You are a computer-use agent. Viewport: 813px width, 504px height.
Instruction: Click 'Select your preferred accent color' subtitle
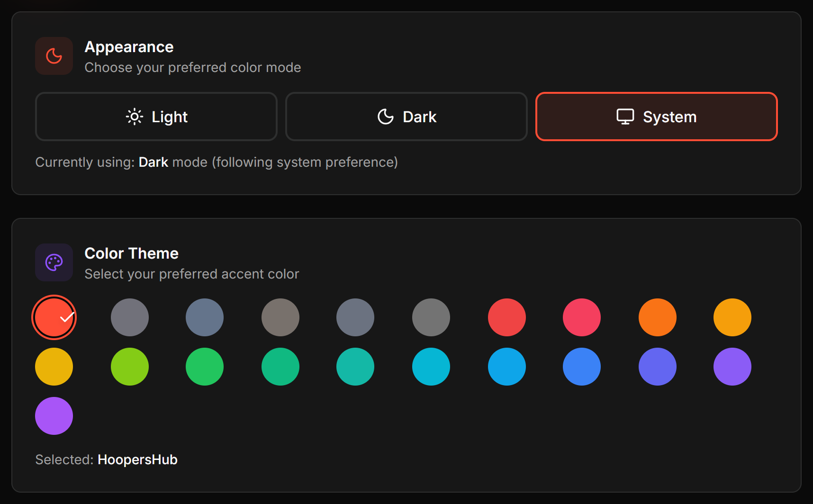click(x=192, y=274)
